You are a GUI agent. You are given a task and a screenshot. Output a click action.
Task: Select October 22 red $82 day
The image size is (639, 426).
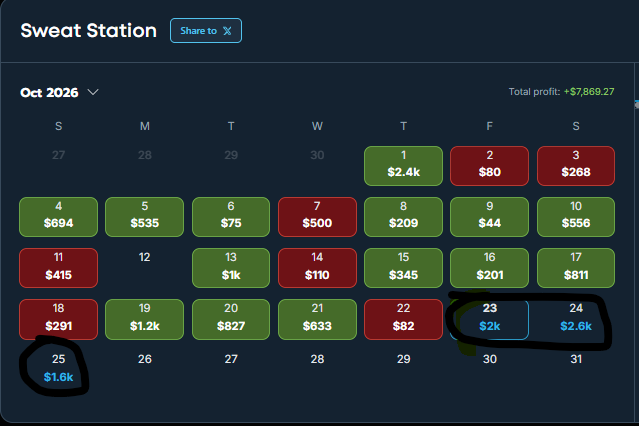coord(403,319)
